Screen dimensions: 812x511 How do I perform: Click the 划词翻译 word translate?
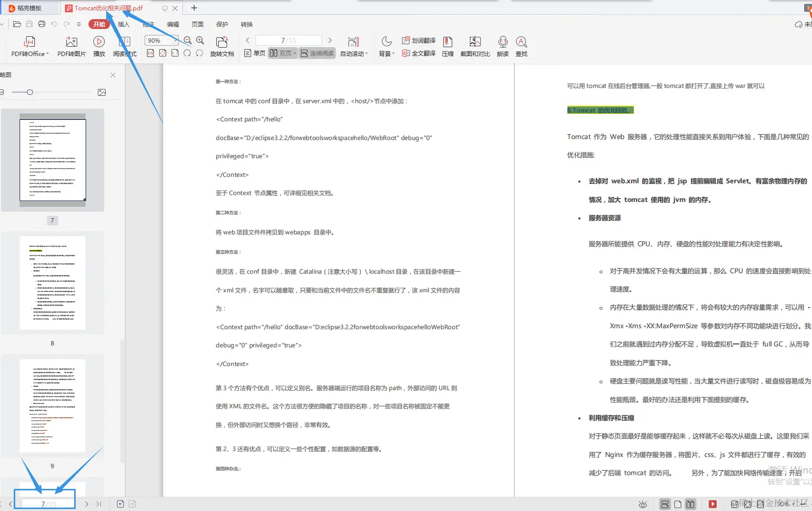tap(419, 40)
